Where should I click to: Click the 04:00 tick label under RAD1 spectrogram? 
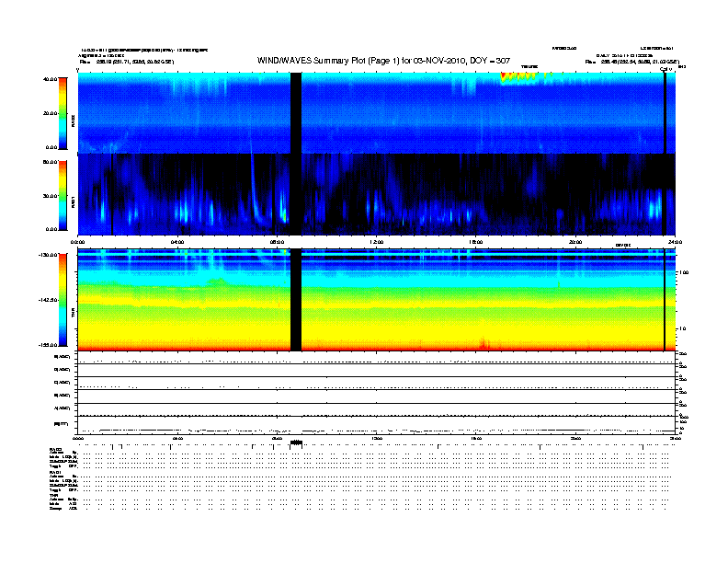[177, 242]
